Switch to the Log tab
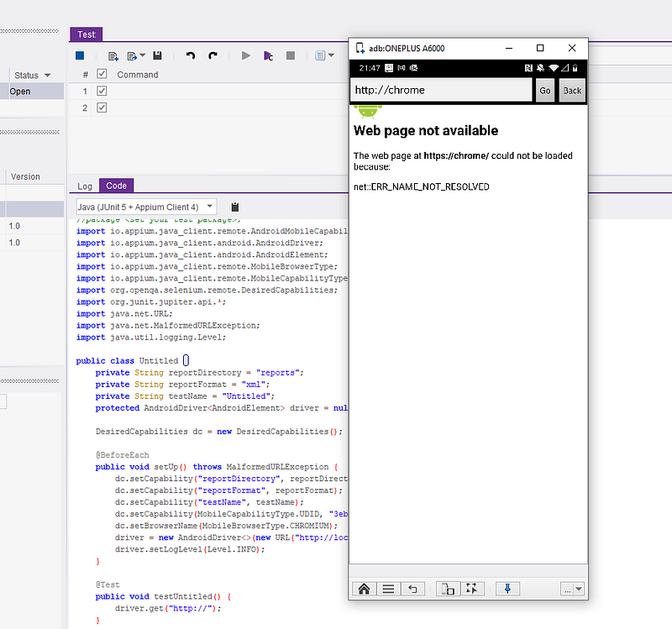This screenshot has width=672, height=629. 85,186
